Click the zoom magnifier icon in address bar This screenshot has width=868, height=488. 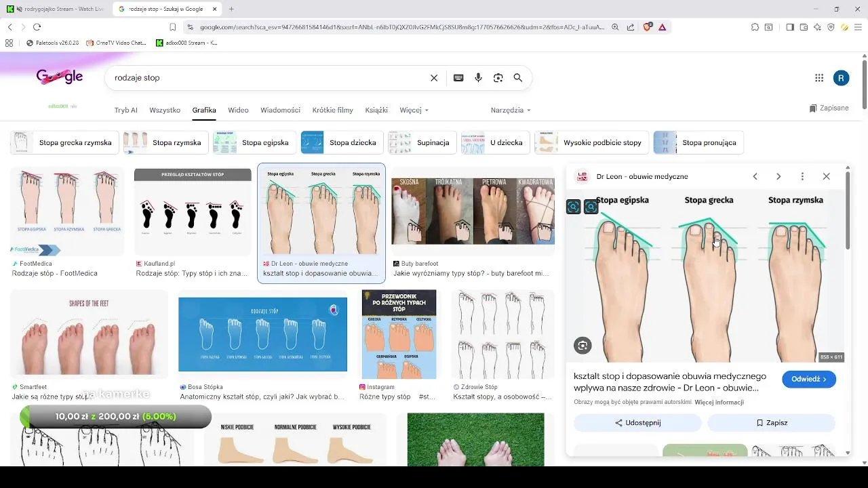coord(615,27)
